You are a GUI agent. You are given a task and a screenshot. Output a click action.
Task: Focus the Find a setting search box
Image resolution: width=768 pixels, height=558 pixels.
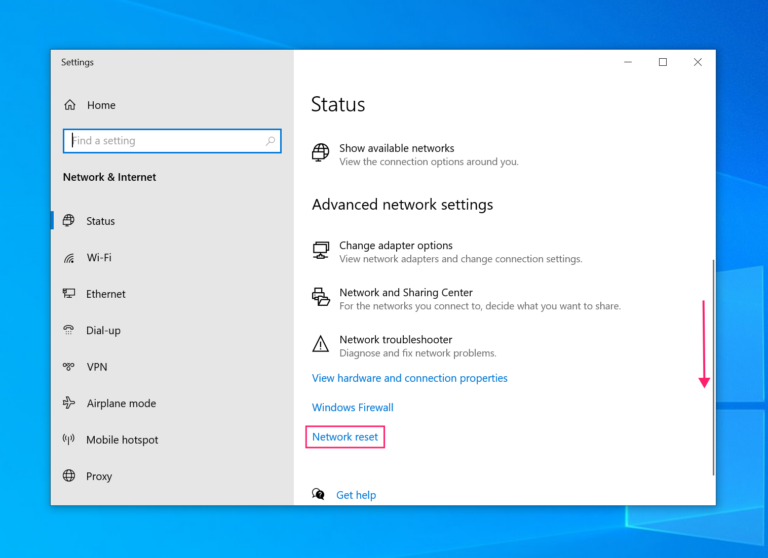172,141
